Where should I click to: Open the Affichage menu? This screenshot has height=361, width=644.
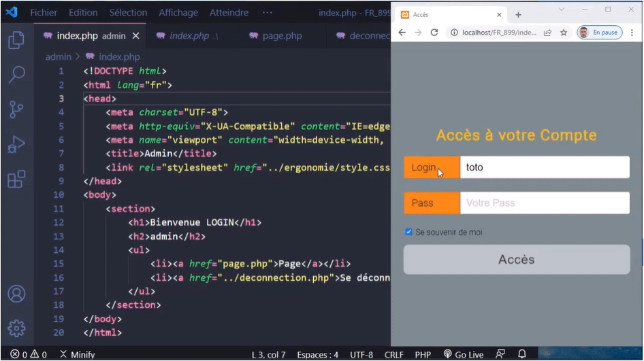(x=178, y=13)
